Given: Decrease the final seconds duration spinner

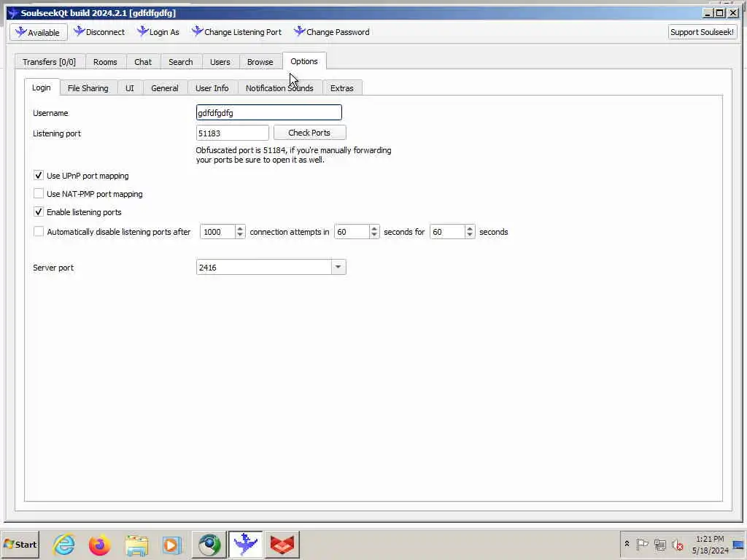Looking at the screenshot, I should (470, 235).
